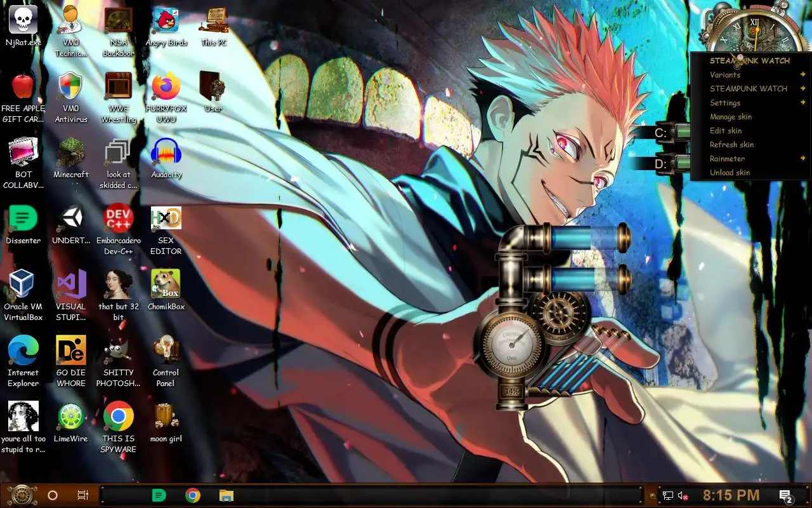The image size is (812, 508).
Task: Show hidden tray icons arrow
Action: (x=653, y=495)
